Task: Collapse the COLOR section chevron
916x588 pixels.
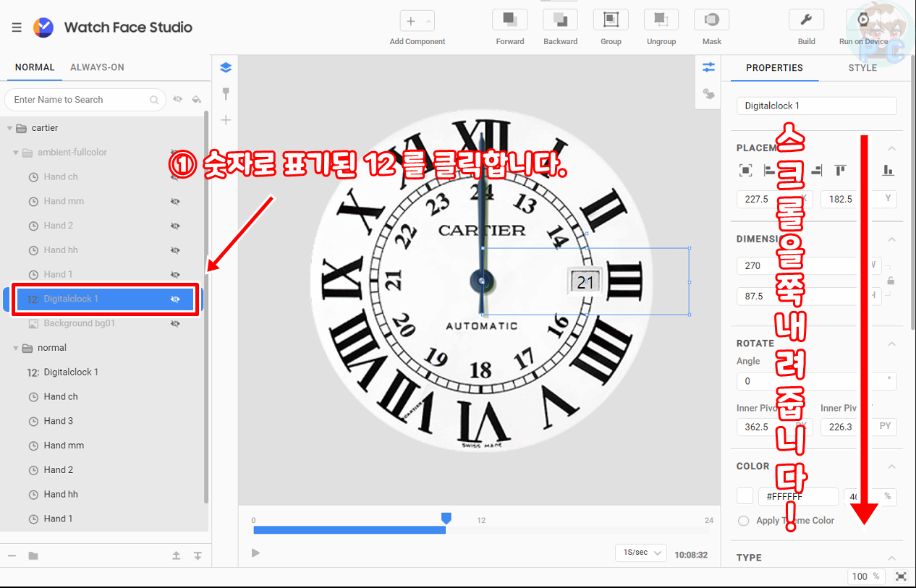Action: click(x=891, y=466)
